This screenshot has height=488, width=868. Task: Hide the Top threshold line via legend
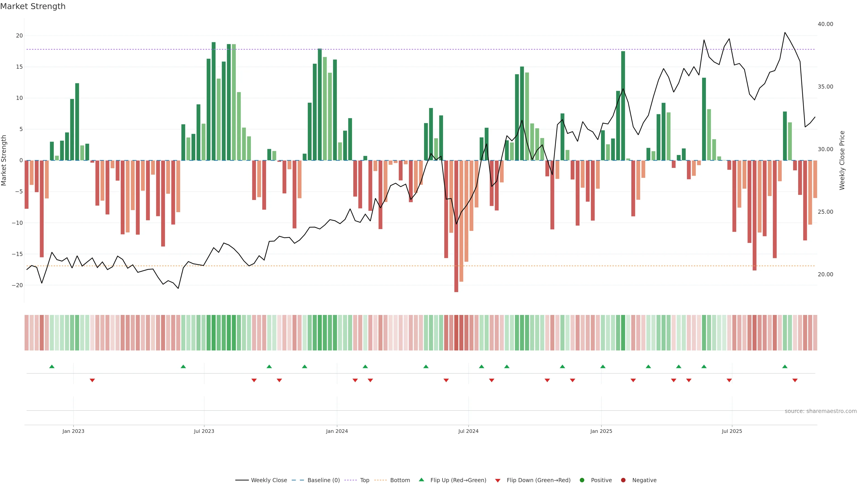coord(365,480)
